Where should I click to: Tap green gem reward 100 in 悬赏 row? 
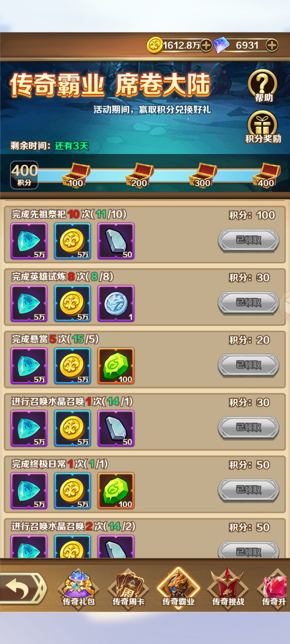coord(116,366)
